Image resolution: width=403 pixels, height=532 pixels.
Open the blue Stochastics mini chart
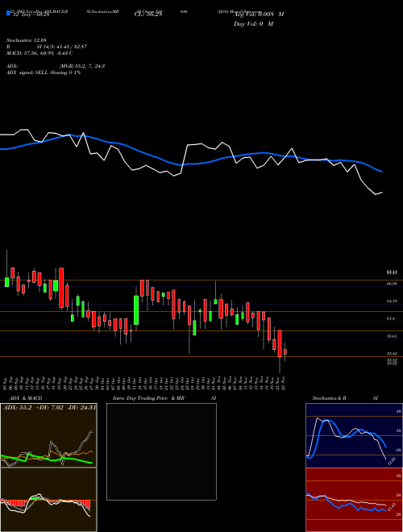(354, 435)
